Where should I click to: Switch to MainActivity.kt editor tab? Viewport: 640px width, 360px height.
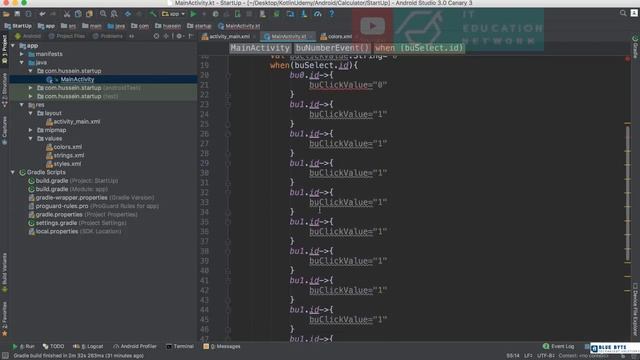point(287,37)
